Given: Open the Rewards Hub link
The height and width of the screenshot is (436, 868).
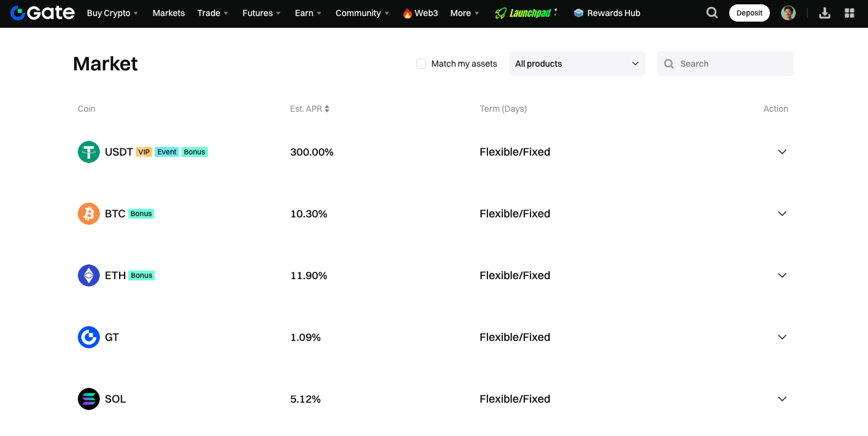Looking at the screenshot, I should [x=607, y=13].
